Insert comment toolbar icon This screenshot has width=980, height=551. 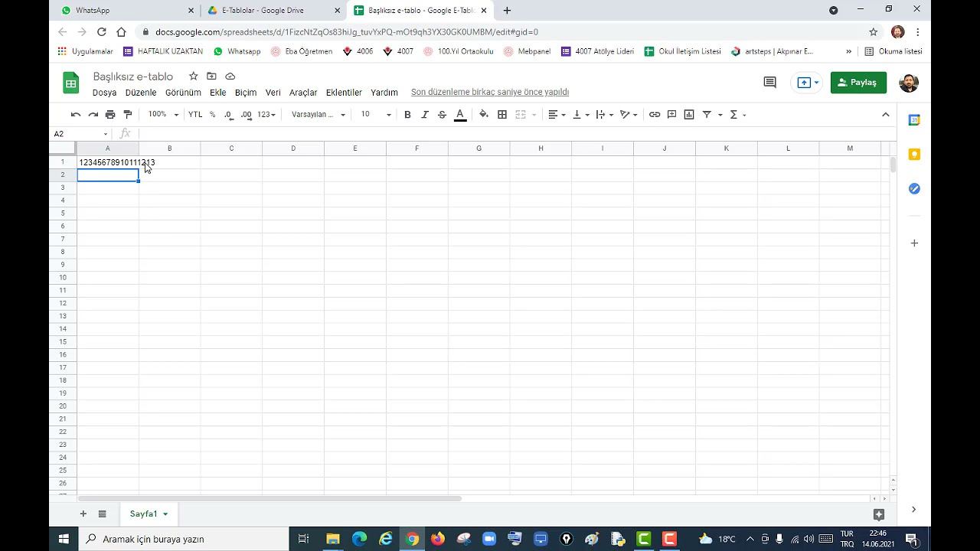[x=671, y=115]
